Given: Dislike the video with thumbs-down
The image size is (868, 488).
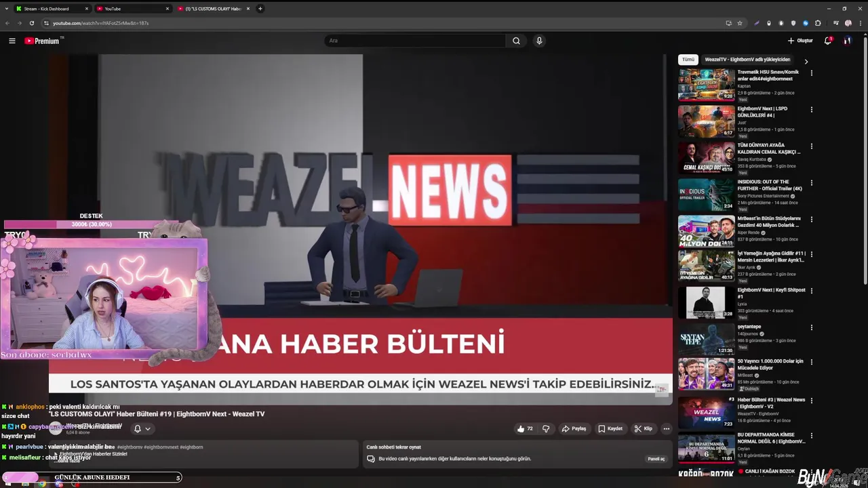Looking at the screenshot, I should (546, 428).
